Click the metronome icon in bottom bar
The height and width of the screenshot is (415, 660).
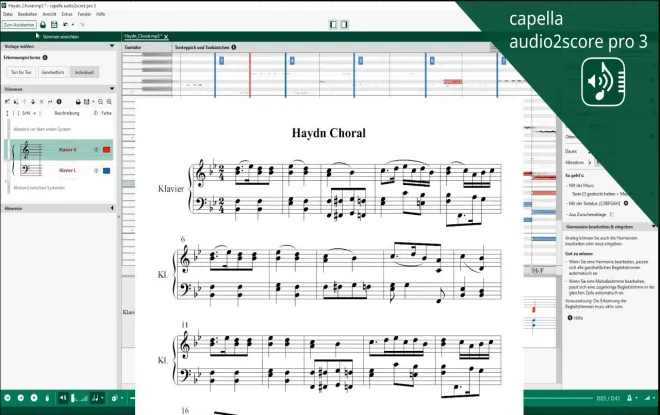[x=48, y=398]
